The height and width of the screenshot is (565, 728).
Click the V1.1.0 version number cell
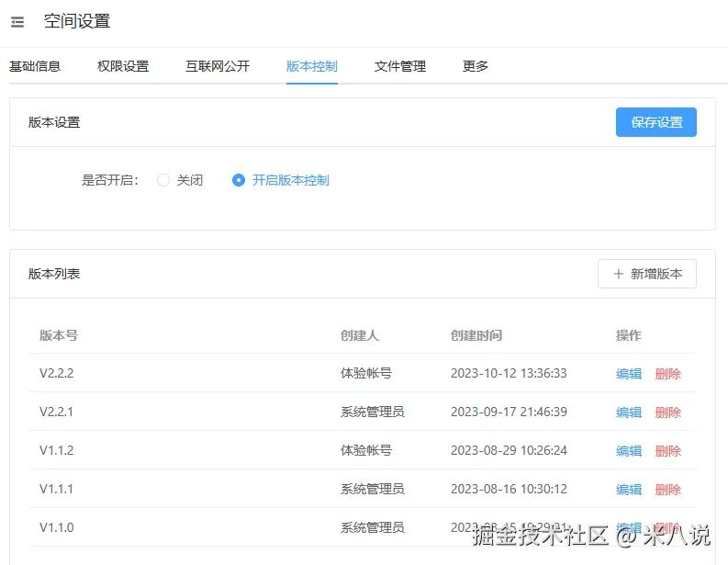pyautogui.click(x=57, y=527)
